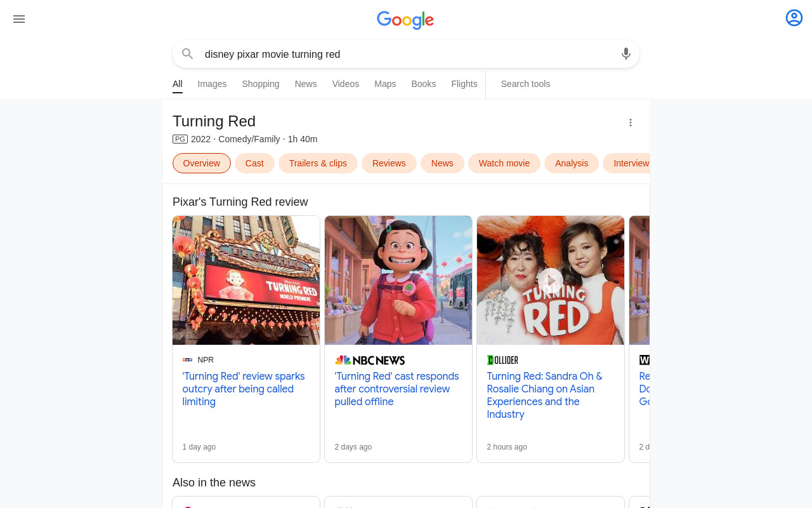
Task: Open 'cast responds after controversial review' article
Action: (x=397, y=389)
